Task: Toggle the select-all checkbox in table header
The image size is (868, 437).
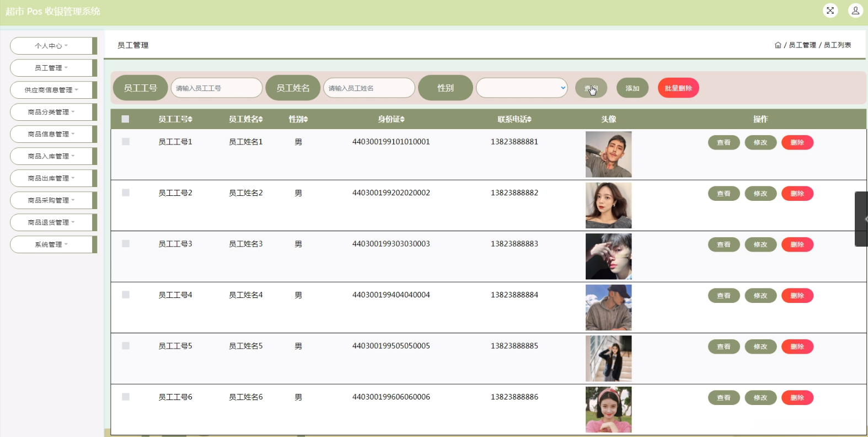Action: (x=125, y=119)
